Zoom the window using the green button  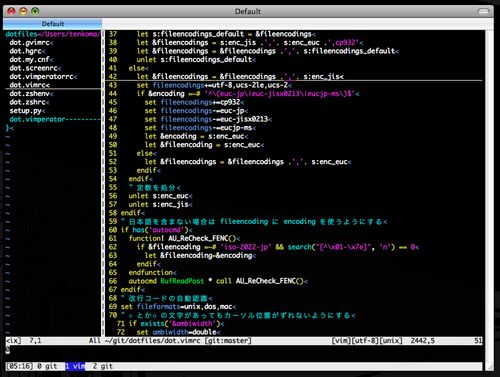point(35,11)
